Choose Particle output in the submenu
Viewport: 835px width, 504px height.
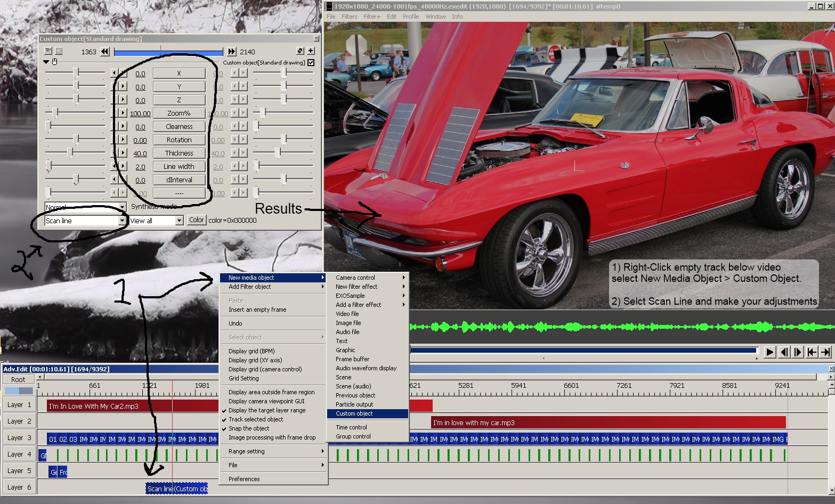tap(368, 404)
